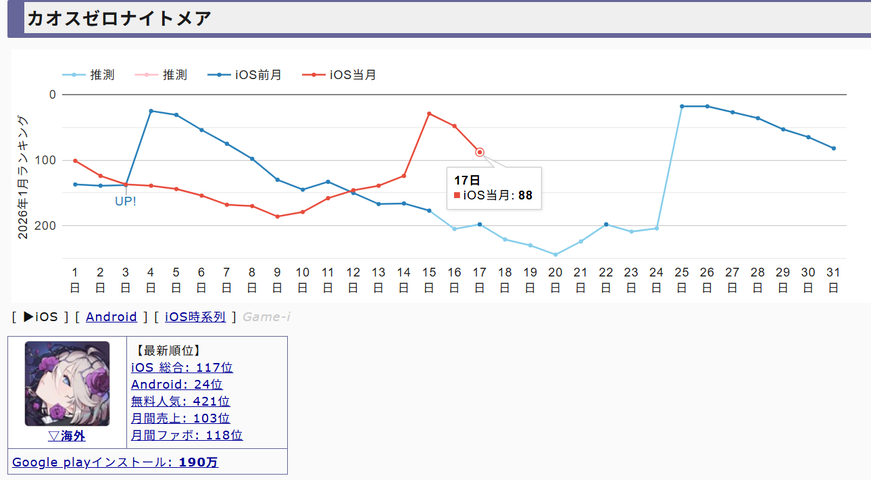
Task: Click the light blue 推測 point at 20日
Action: 555,254
